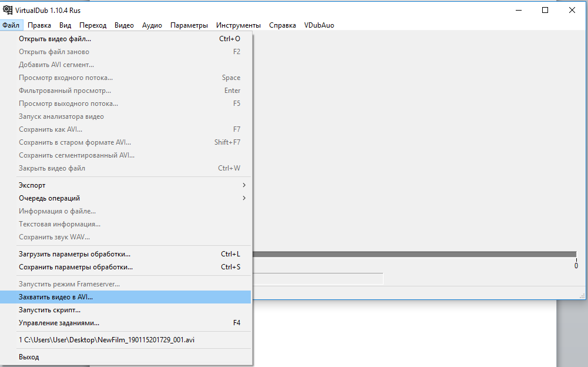Viewport: 588px width, 367px height.
Task: Open recent file NewFilm_190115201729_001.avi
Action: (126, 340)
